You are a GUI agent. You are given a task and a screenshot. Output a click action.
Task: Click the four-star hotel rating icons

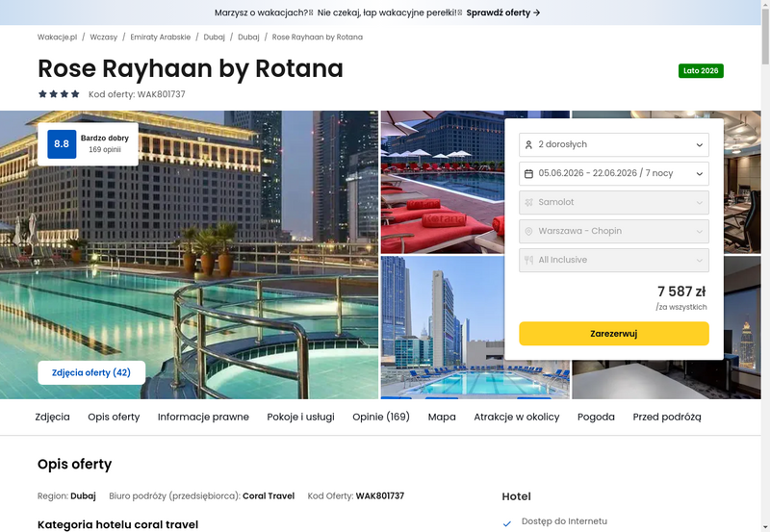[59, 94]
